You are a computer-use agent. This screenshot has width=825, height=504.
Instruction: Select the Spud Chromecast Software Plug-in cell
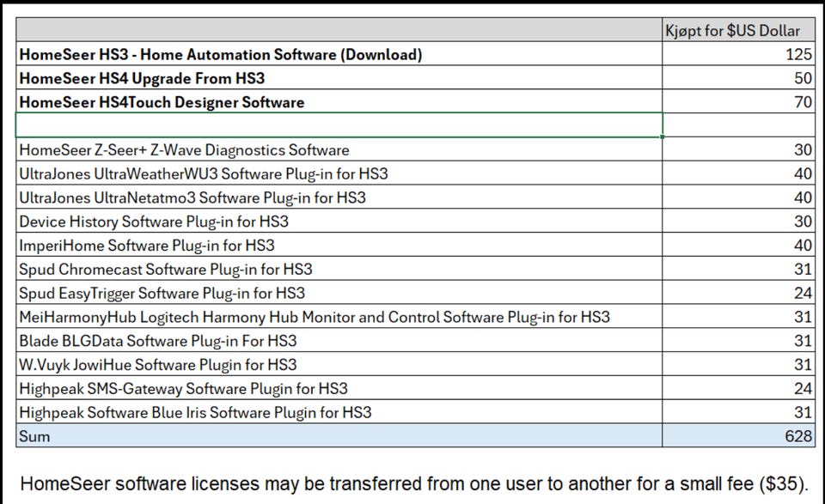click(x=339, y=269)
